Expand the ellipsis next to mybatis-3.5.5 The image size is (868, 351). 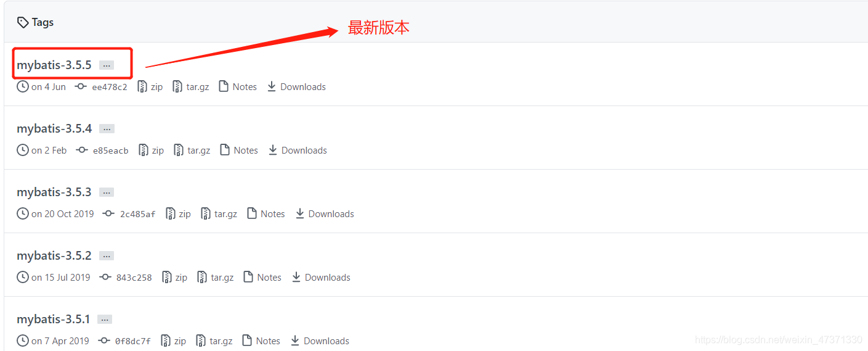(107, 65)
